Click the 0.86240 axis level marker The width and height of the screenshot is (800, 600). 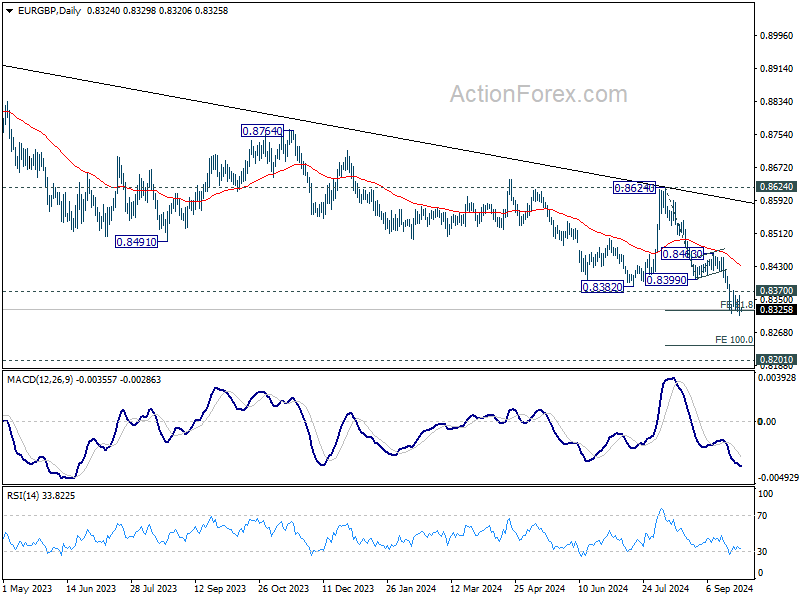[x=777, y=187]
